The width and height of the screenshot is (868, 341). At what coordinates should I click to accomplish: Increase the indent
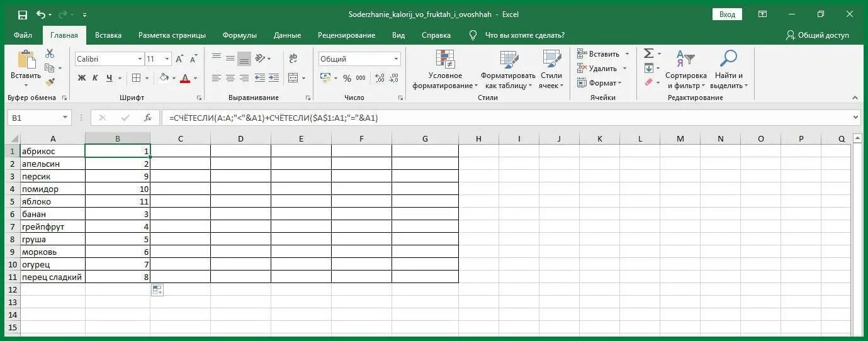click(x=274, y=78)
